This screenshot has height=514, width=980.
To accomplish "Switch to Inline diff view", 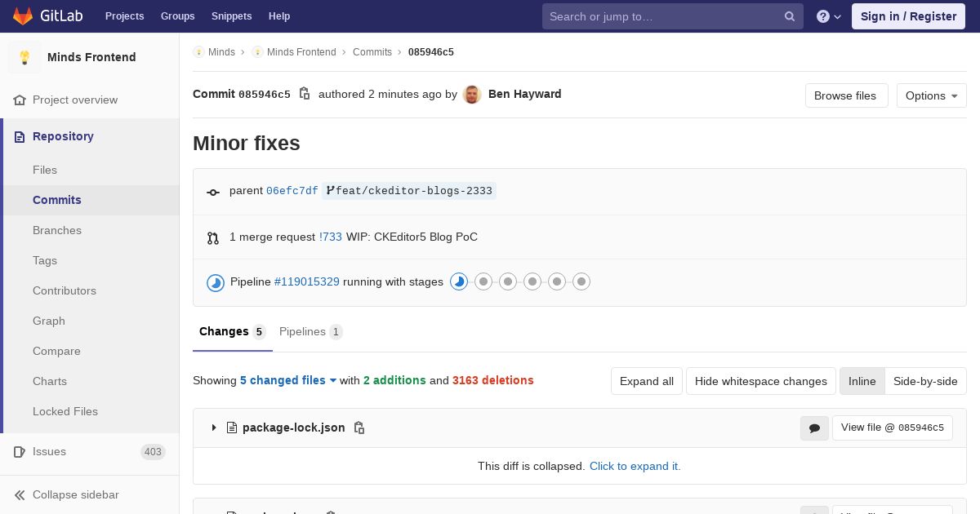I will click(x=862, y=381).
